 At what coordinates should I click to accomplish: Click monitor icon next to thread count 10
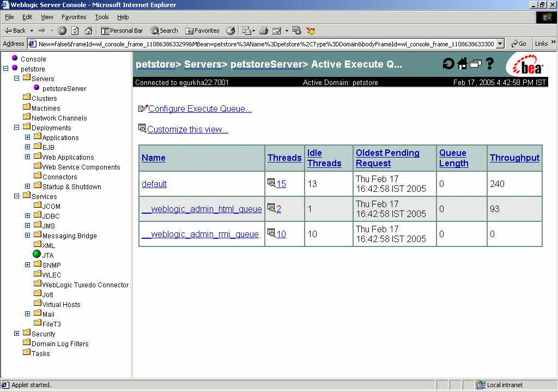271,232
